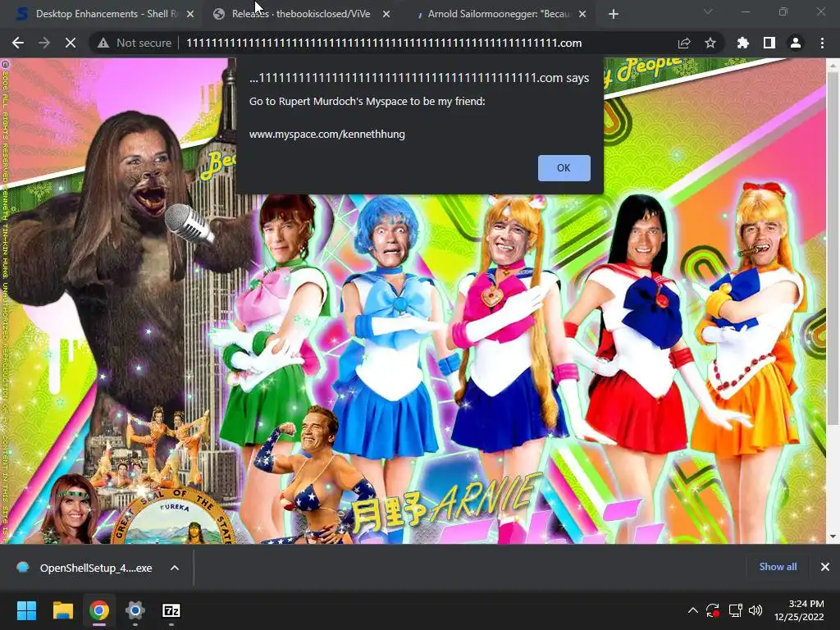Show hidden system tray icons
This screenshot has width=840, height=630.
(692, 610)
